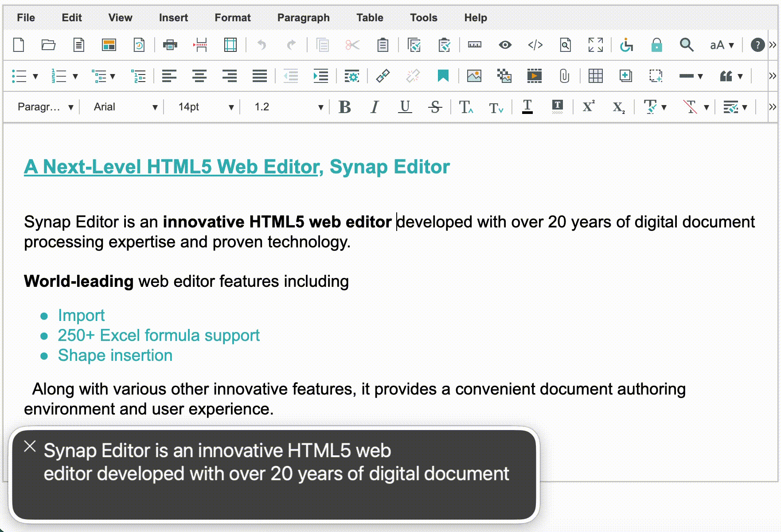Open find with the magnifier icon
The image size is (781, 532).
click(x=687, y=45)
